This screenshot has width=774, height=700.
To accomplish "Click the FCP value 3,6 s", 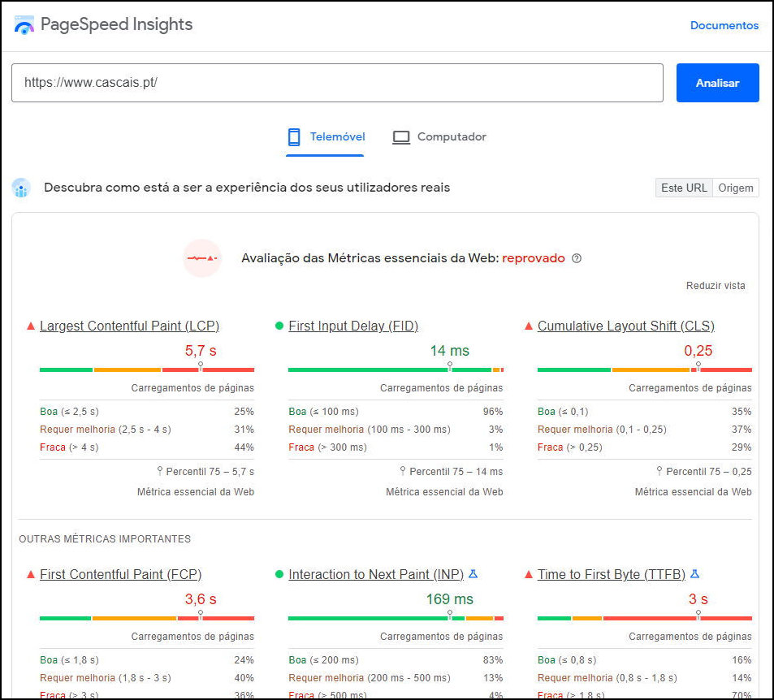I will pos(201,598).
